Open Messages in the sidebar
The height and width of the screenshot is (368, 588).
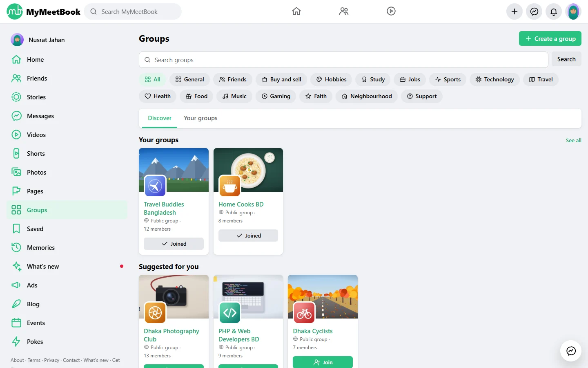pyautogui.click(x=67, y=116)
